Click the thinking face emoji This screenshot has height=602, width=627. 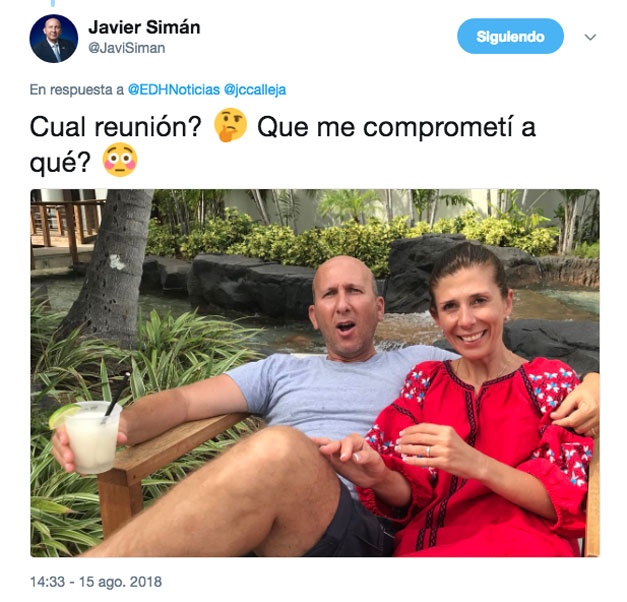click(230, 126)
